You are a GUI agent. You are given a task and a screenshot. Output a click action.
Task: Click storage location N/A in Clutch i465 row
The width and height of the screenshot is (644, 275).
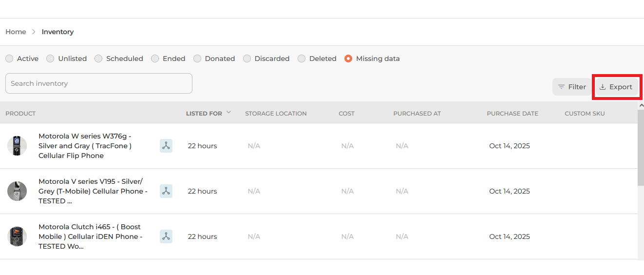pos(254,236)
